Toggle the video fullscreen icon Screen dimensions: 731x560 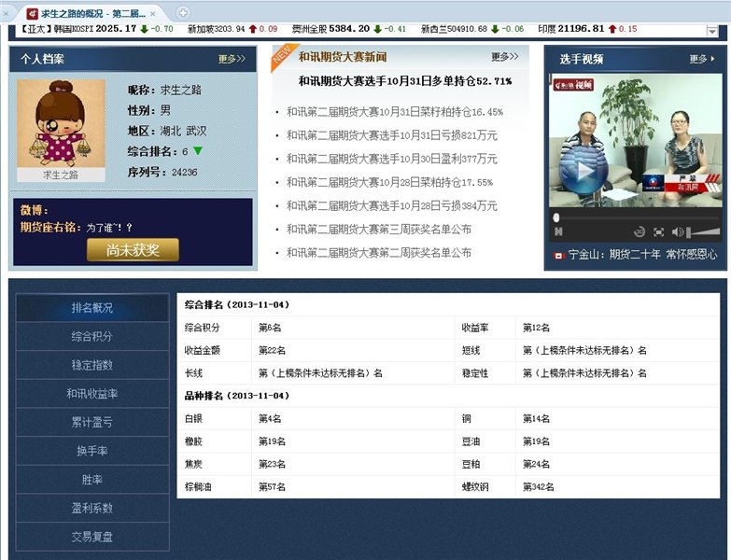point(659,231)
